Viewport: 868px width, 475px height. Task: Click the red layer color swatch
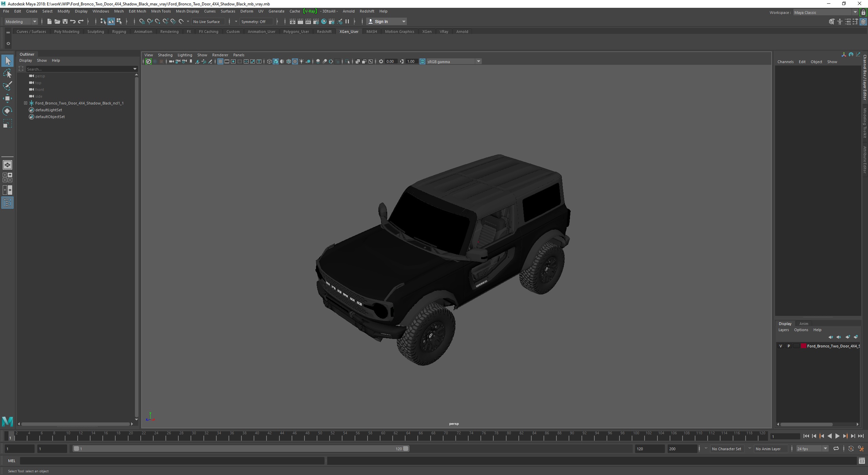[803, 346]
